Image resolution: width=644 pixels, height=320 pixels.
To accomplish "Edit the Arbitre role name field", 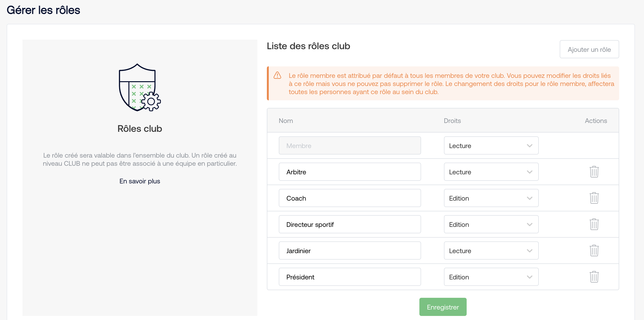I will [350, 172].
